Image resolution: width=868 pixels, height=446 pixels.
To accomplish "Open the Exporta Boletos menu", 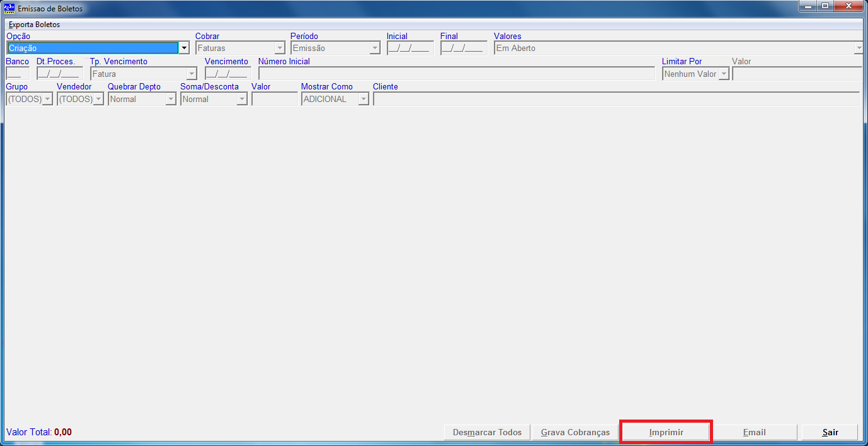I will [34, 25].
